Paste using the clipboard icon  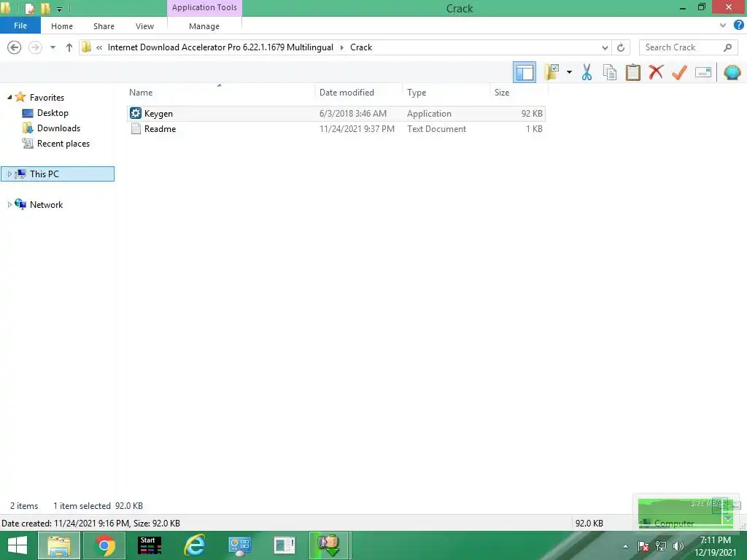[632, 72]
